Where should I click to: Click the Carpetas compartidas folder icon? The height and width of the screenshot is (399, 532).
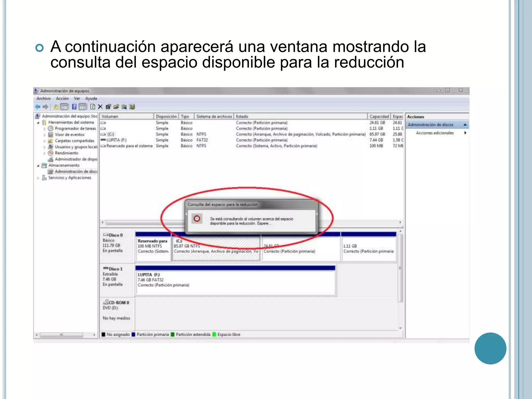51,141
